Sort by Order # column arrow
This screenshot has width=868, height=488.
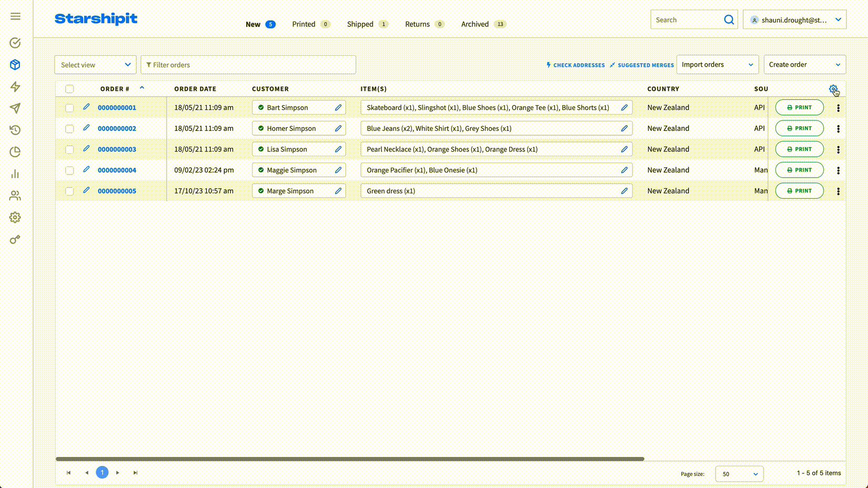click(x=142, y=88)
